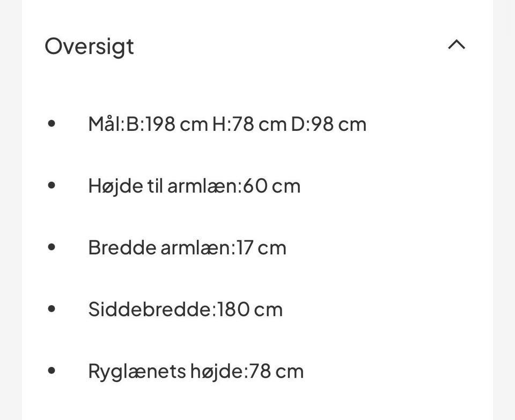This screenshot has height=420, width=515.
Task: Click the Mål dimensions text line
Action: coord(227,123)
